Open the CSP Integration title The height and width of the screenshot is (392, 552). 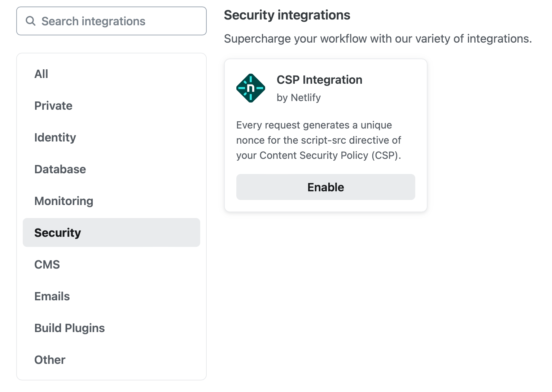pyautogui.click(x=319, y=80)
